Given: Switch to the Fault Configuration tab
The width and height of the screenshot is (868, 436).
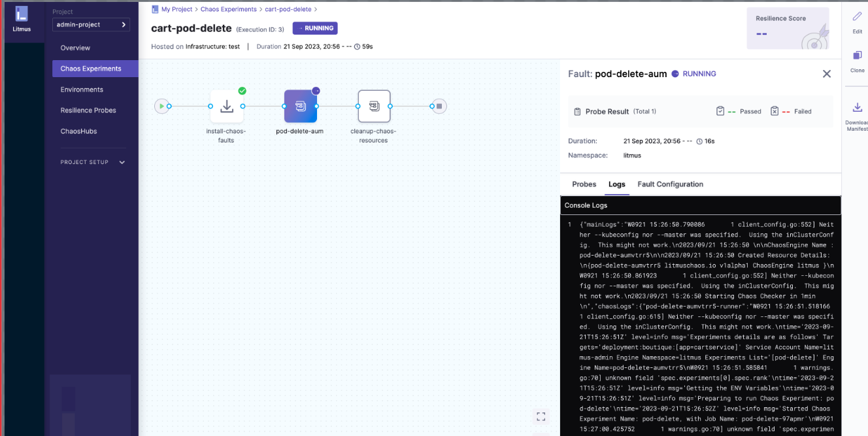Looking at the screenshot, I should (670, 184).
